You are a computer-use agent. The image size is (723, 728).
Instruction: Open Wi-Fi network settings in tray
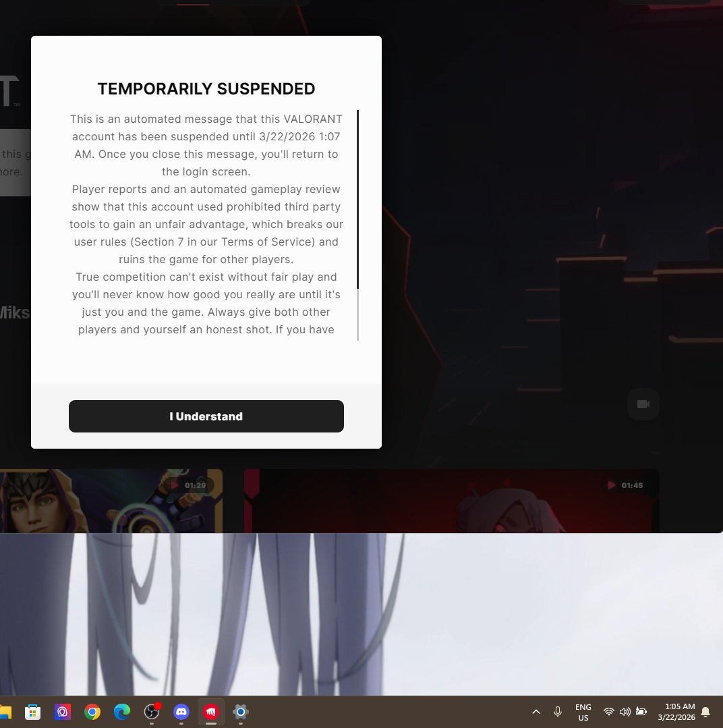pos(608,712)
